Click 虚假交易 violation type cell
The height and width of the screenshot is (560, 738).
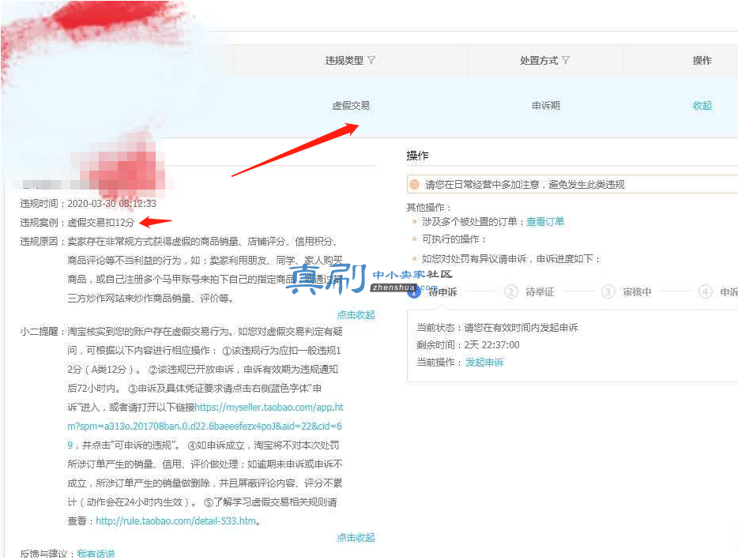(x=351, y=105)
